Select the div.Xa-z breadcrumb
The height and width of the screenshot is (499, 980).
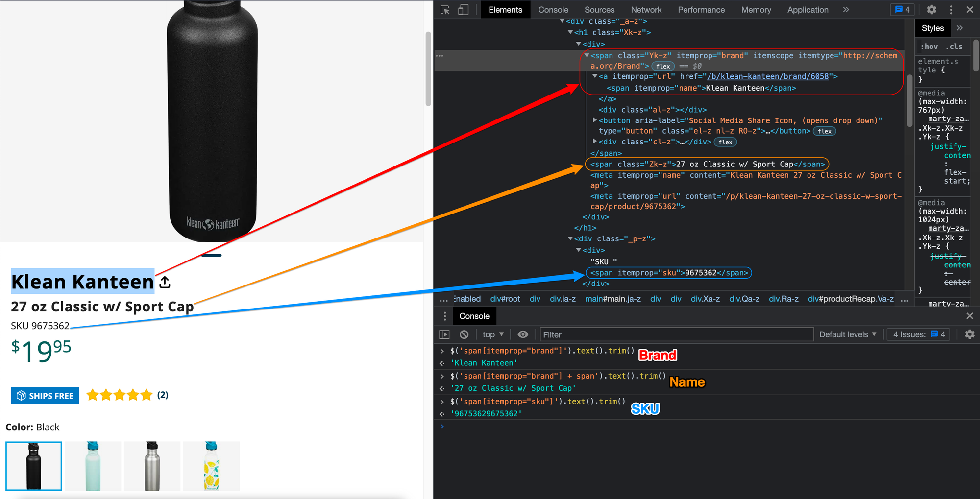tap(705, 299)
